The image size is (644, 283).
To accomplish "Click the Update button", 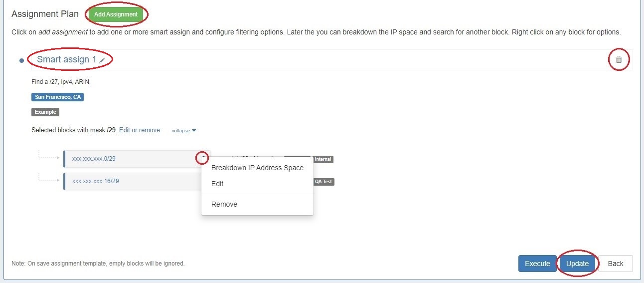I will pyautogui.click(x=577, y=264).
